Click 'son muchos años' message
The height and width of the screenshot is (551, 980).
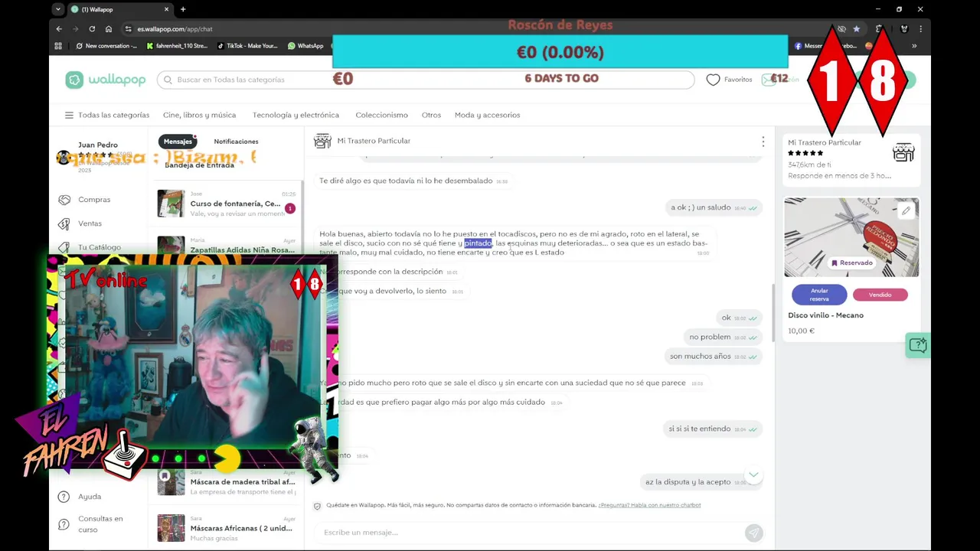tap(701, 357)
